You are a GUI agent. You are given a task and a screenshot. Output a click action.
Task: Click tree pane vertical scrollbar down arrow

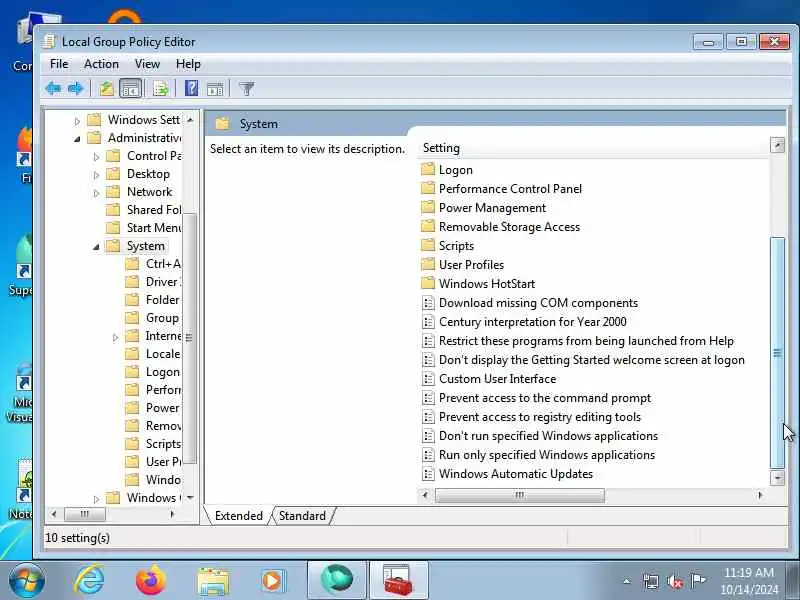click(x=190, y=497)
